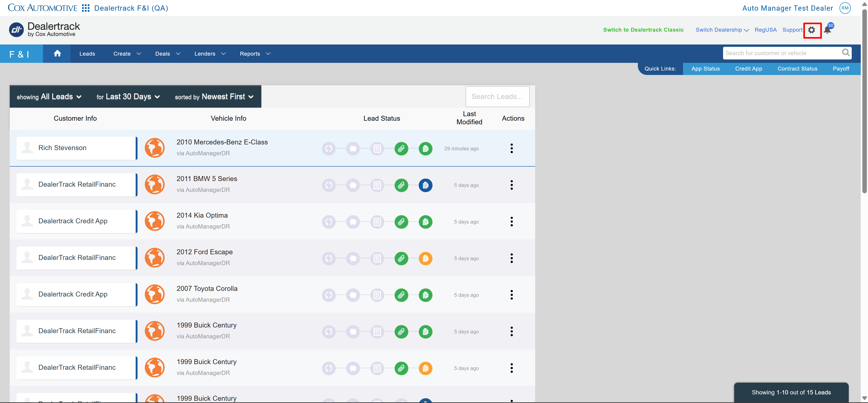Open actions menu for 2014 Kia Optima

coord(511,222)
